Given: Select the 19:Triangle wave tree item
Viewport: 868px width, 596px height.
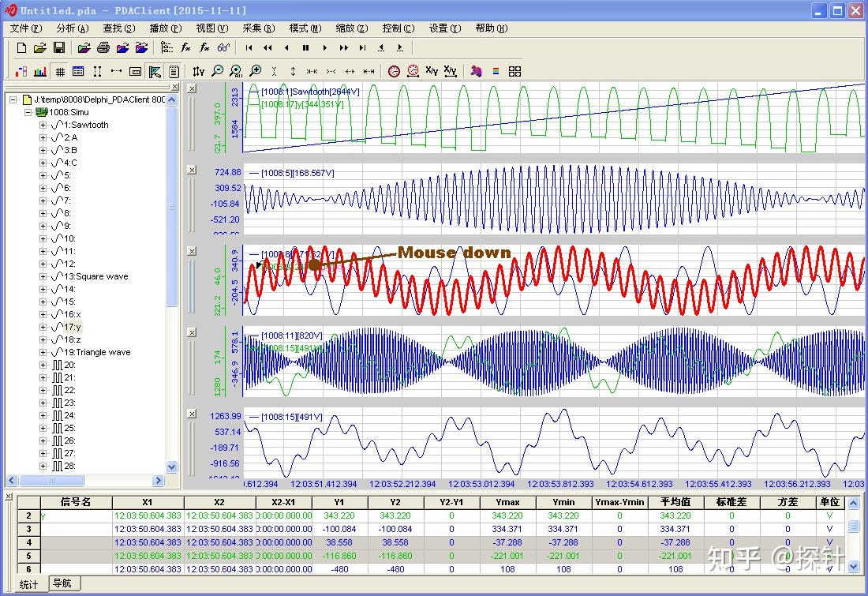Looking at the screenshot, I should [97, 352].
